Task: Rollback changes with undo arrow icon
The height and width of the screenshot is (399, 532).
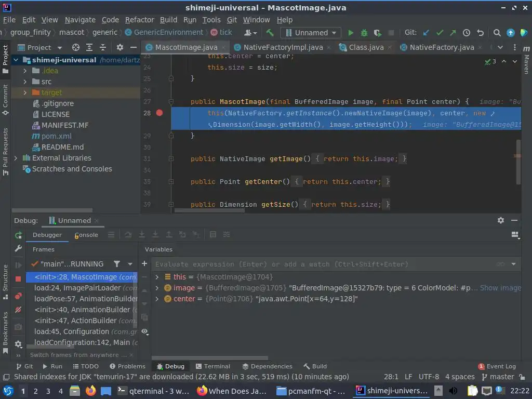Action: (480, 33)
